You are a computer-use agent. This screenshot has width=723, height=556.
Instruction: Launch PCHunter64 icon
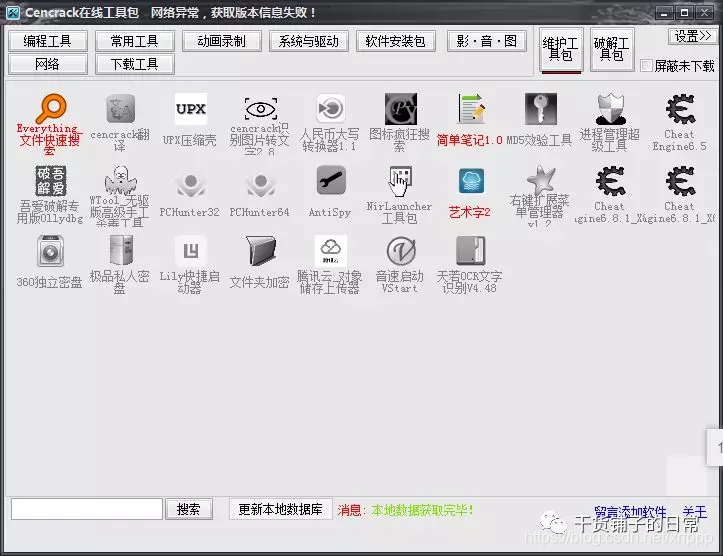[261, 183]
